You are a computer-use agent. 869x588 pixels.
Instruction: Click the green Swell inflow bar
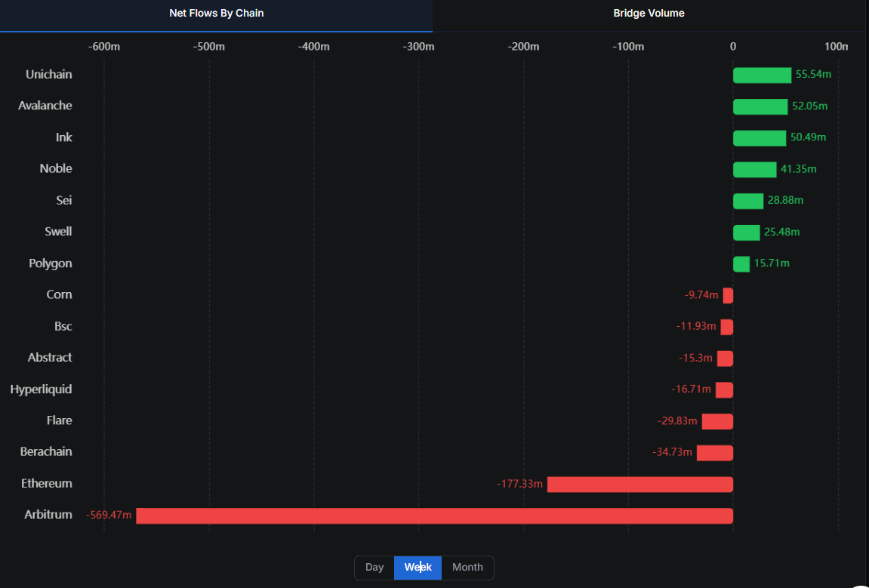click(746, 232)
